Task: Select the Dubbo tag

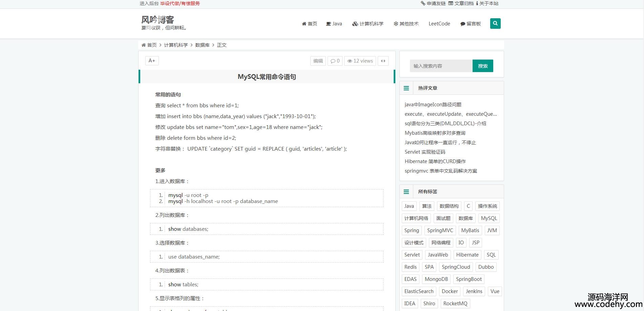Action: click(x=486, y=267)
